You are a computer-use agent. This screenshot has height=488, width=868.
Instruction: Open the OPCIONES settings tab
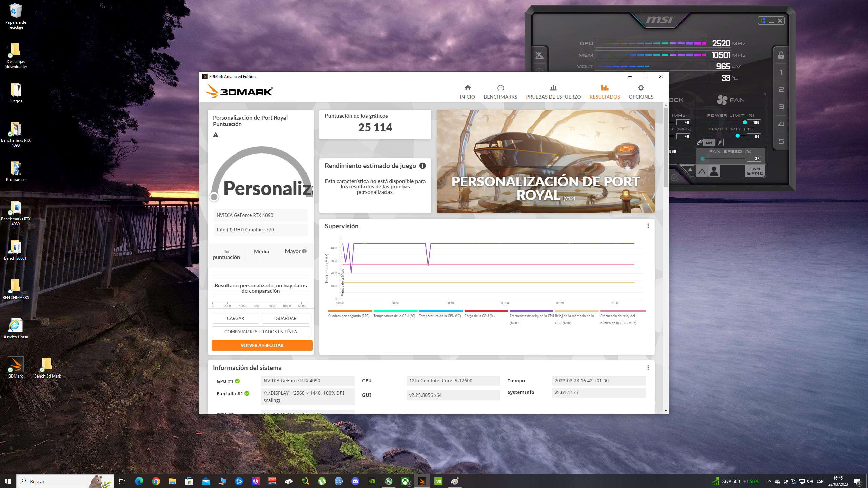click(x=641, y=92)
